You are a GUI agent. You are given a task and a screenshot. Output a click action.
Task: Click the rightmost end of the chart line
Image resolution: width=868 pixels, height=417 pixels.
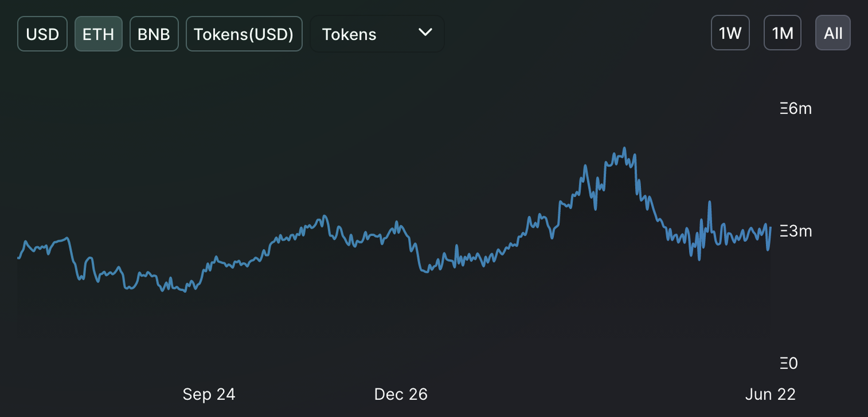click(x=770, y=228)
